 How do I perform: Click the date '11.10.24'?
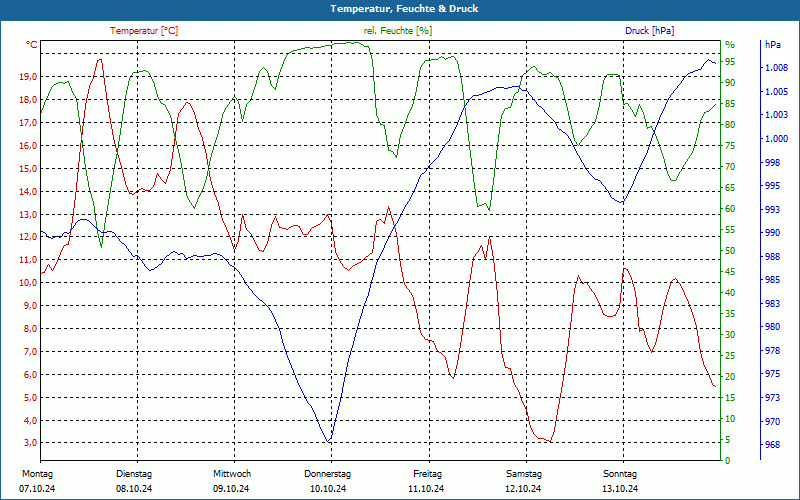(x=426, y=489)
